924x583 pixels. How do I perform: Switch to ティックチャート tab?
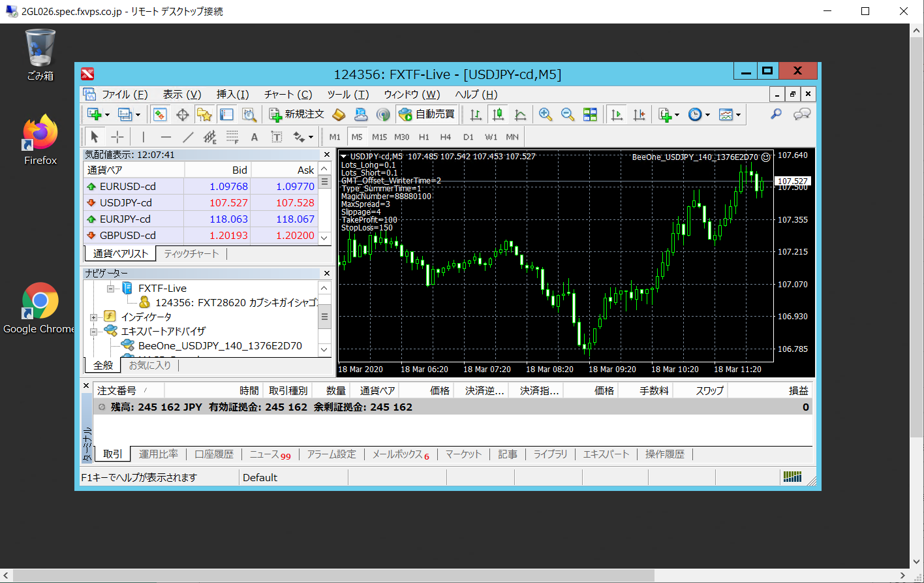(191, 253)
